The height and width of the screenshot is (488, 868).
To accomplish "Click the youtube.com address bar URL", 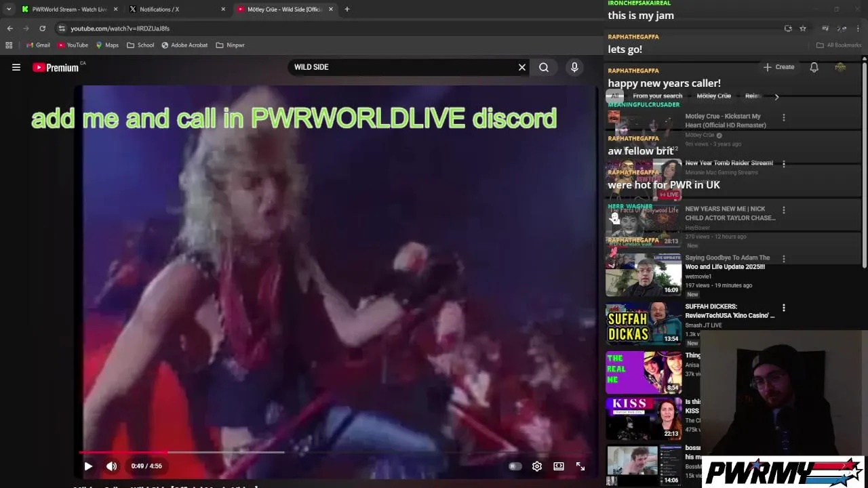I will (120, 28).
